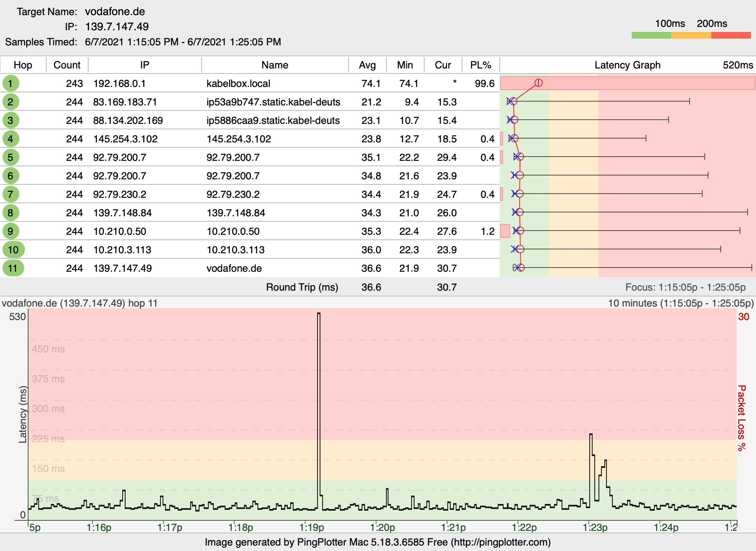Viewport: 756px width, 551px height.
Task: Click hop 9 packet loss bar indicator
Action: point(505,231)
